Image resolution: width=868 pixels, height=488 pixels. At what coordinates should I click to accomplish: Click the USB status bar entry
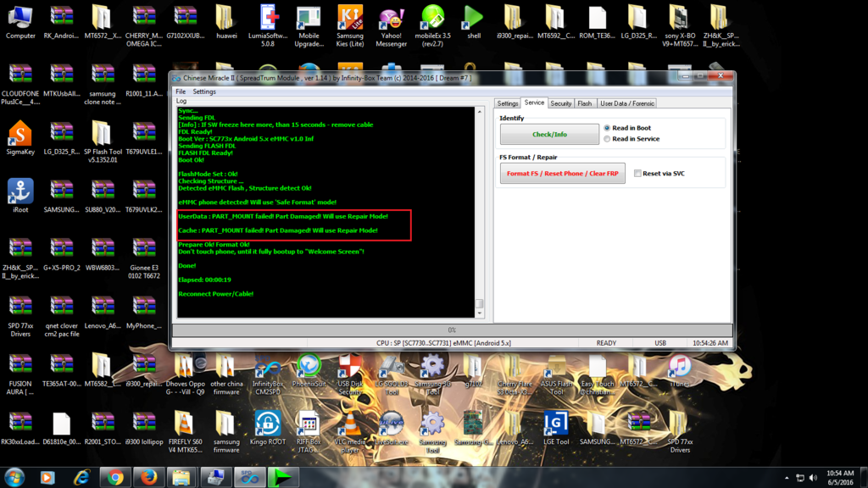(x=660, y=343)
